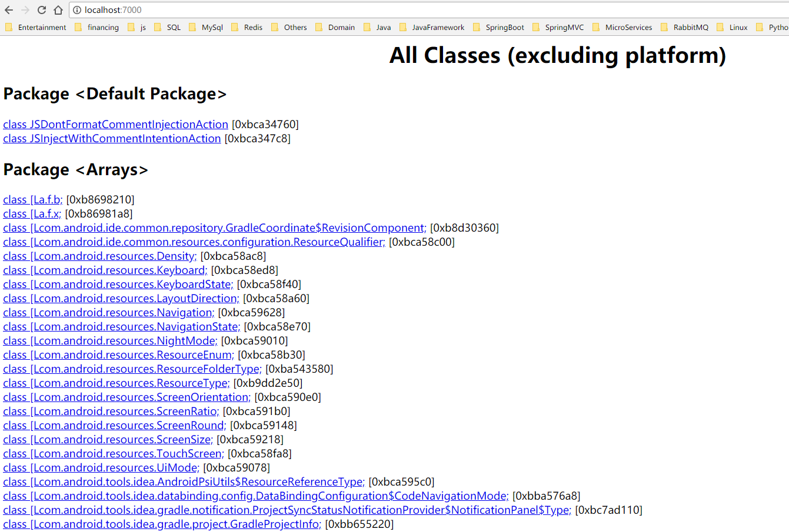Open the SQL bookmark folder

(167, 27)
